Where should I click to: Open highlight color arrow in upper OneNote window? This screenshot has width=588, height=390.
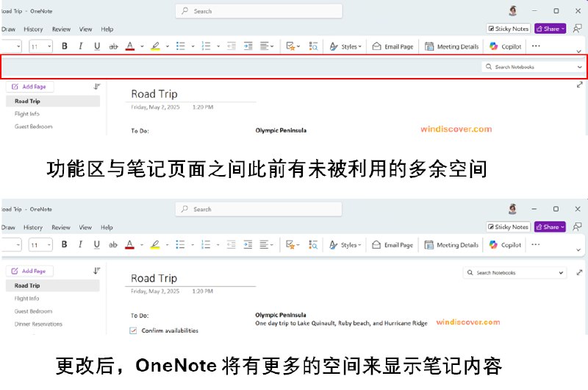point(168,46)
